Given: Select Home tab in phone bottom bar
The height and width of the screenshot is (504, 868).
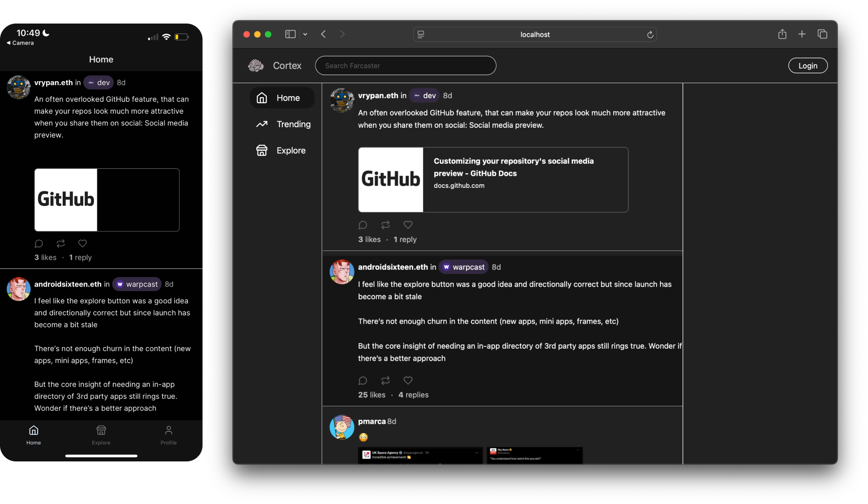Looking at the screenshot, I should click(34, 435).
